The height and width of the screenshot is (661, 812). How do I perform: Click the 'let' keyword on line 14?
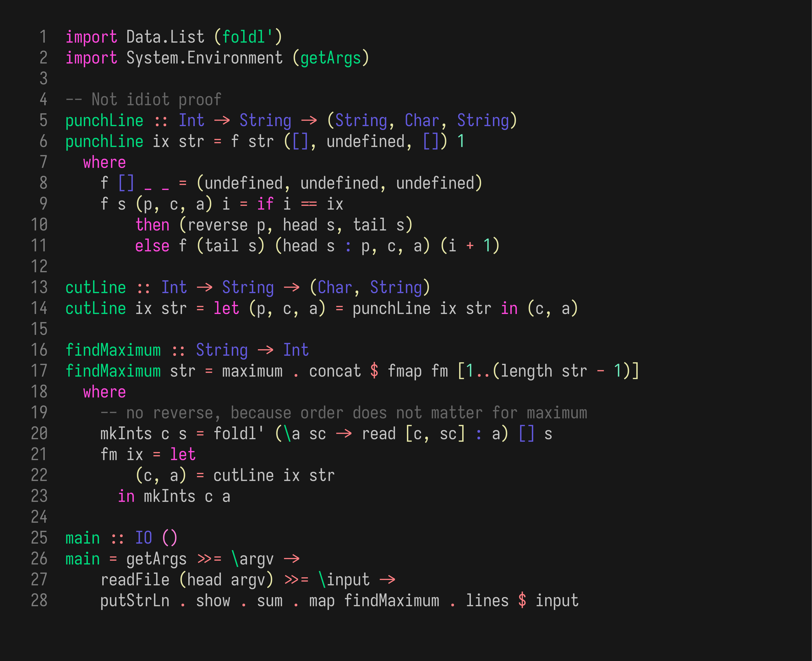tap(226, 308)
